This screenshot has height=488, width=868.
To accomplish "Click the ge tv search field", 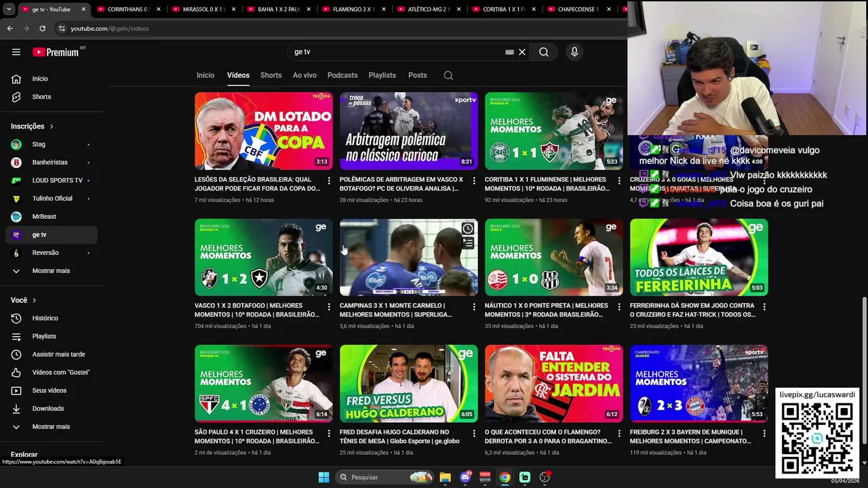I will click(x=397, y=52).
